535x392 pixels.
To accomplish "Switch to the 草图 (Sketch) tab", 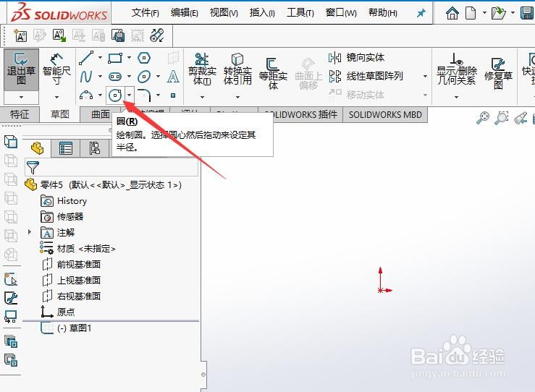I will point(59,114).
